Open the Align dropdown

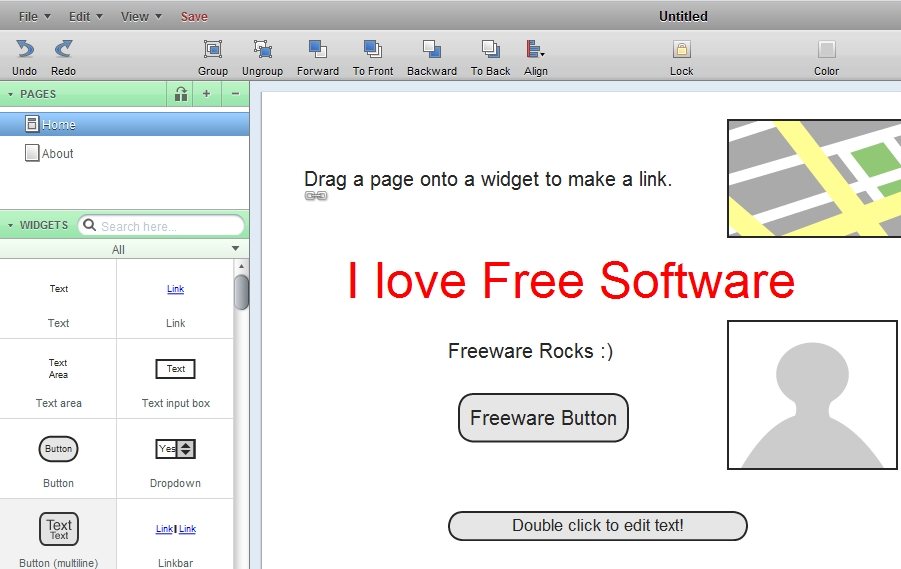[x=535, y=49]
